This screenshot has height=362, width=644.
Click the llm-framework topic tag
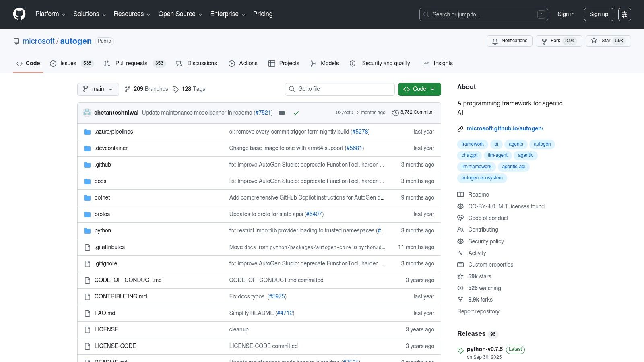click(476, 167)
